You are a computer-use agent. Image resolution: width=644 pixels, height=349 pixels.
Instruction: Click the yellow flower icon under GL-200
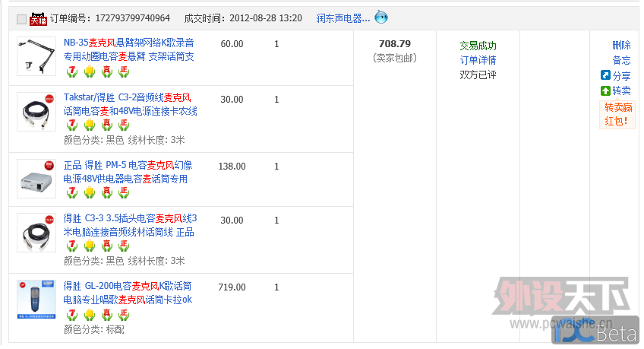[x=90, y=315]
